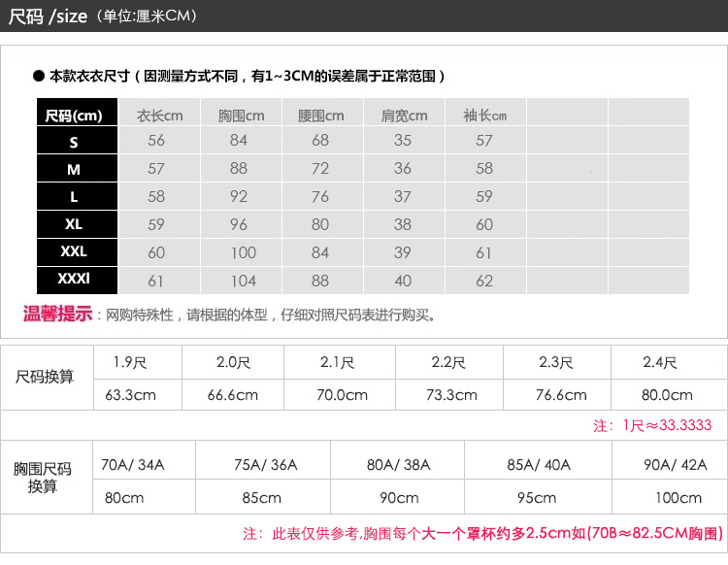The height and width of the screenshot is (565, 728).
Task: Click the 2.0尺 cell
Action: coord(233,362)
